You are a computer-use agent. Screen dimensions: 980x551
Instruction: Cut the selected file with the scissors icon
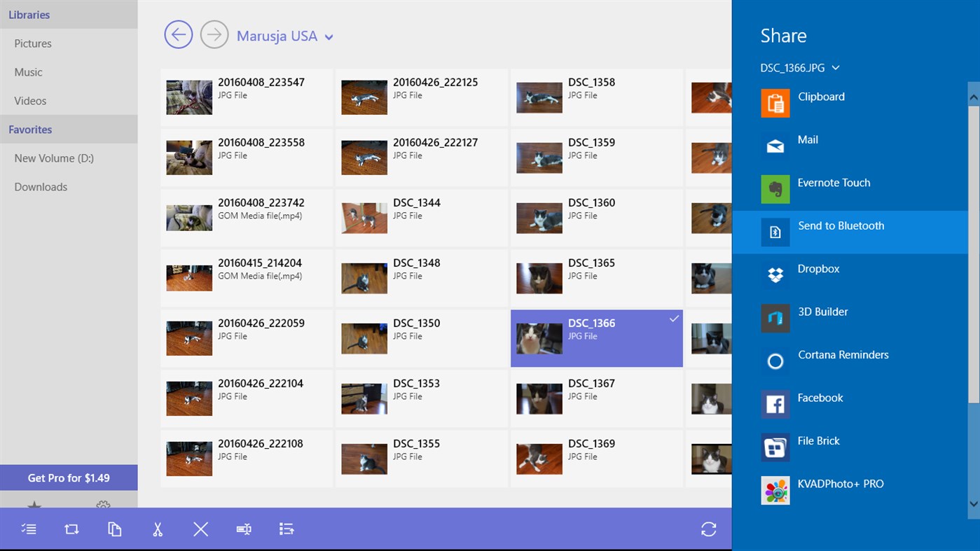[x=157, y=529]
